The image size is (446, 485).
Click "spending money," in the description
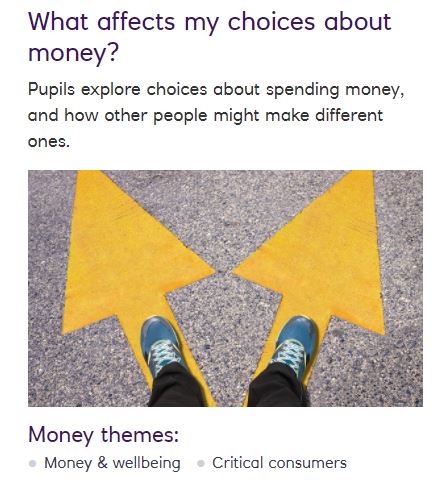click(x=335, y=90)
